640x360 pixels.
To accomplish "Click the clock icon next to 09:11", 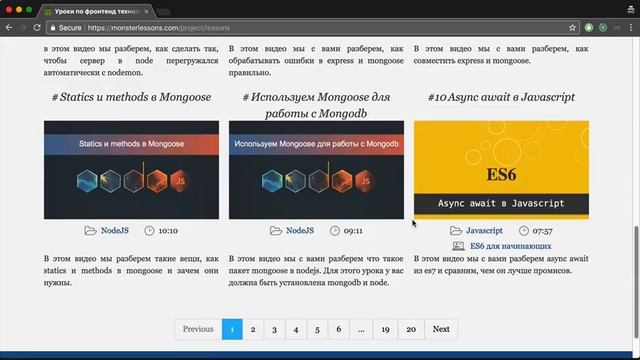I will pos(335,231).
